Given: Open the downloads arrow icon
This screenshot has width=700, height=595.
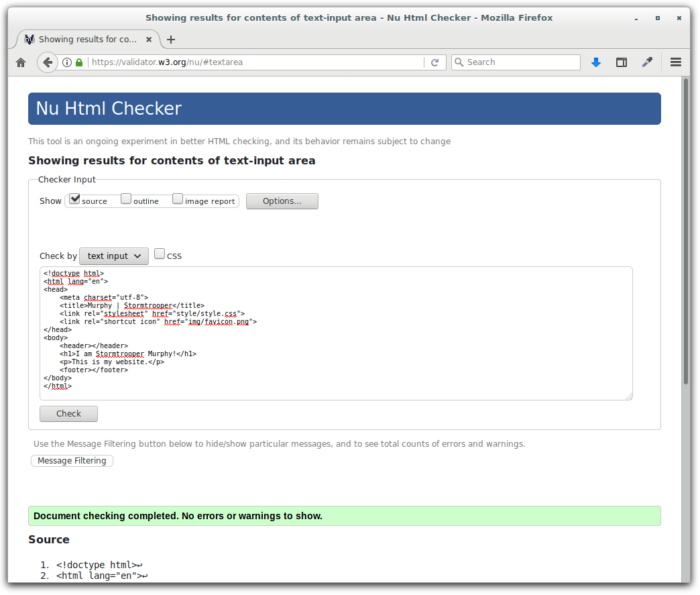Looking at the screenshot, I should pos(595,62).
